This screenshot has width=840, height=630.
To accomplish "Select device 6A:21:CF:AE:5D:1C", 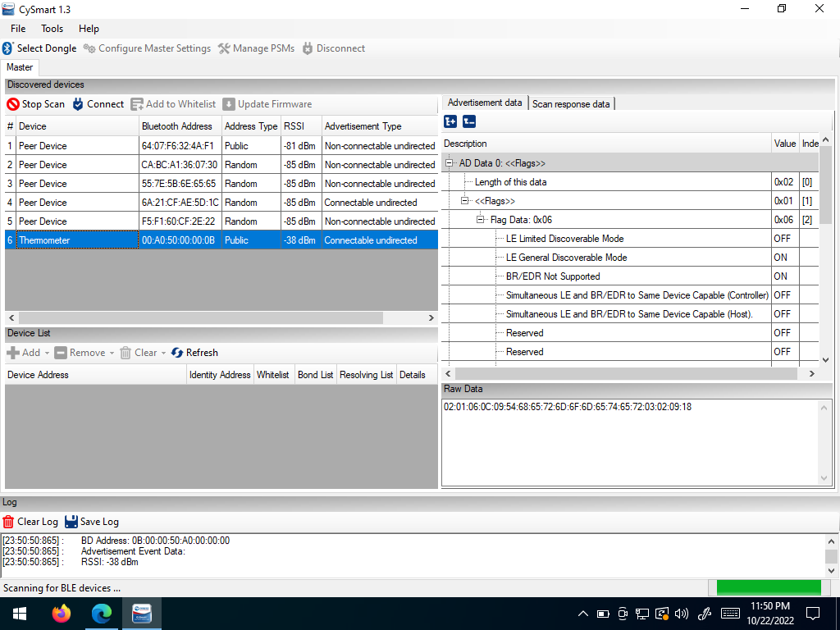I will point(221,203).
